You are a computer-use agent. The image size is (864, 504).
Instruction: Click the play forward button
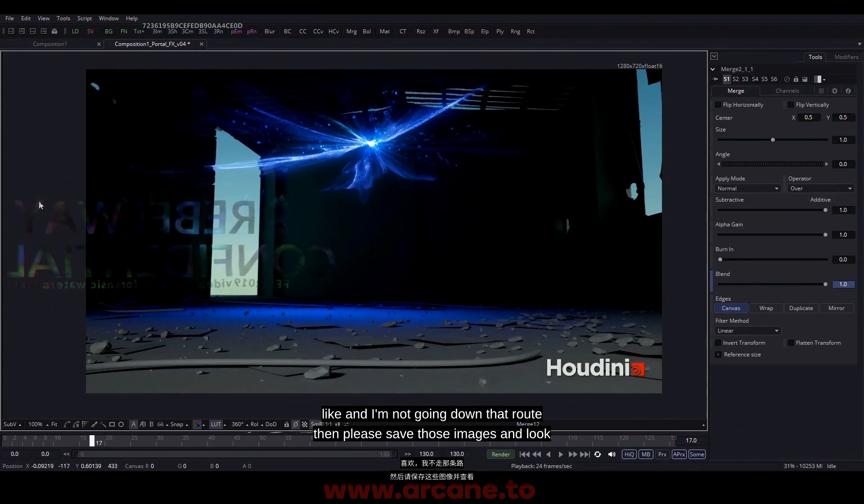tap(561, 454)
